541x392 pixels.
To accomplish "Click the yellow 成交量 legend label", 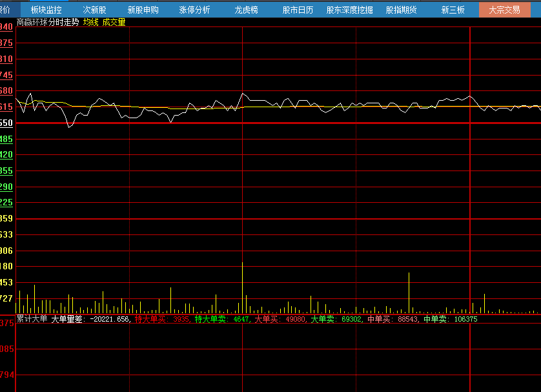I will tap(114, 23).
